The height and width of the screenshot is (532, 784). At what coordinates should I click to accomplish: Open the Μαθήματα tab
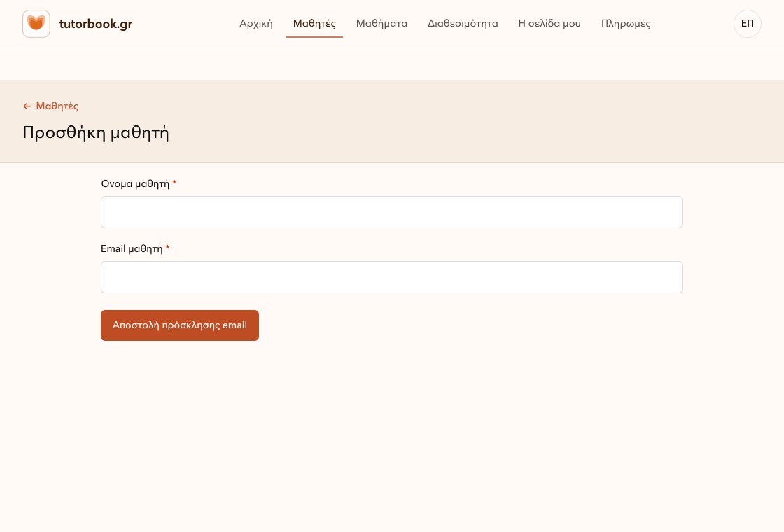pos(381,24)
